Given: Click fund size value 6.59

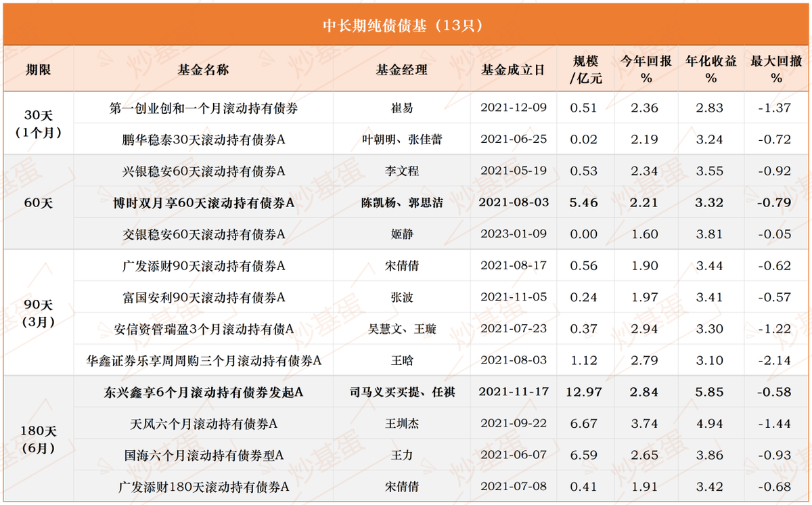Looking at the screenshot, I should [x=585, y=456].
